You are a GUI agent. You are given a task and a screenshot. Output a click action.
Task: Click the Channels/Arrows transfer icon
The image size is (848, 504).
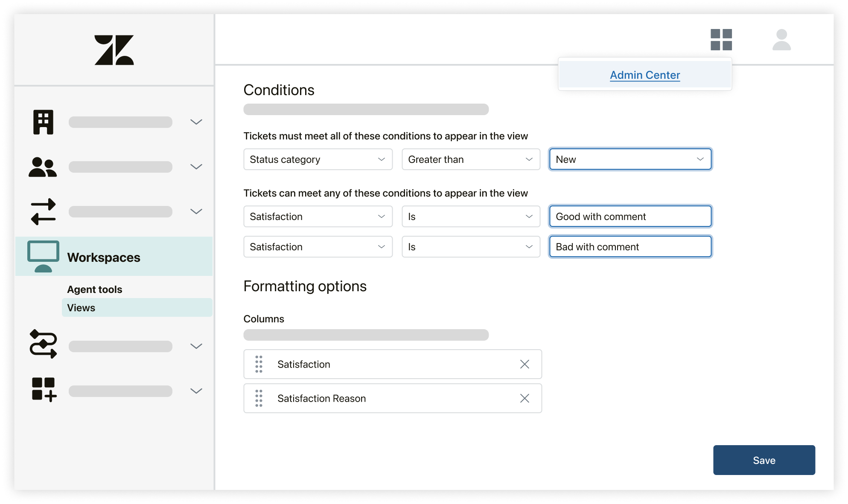tap(43, 212)
